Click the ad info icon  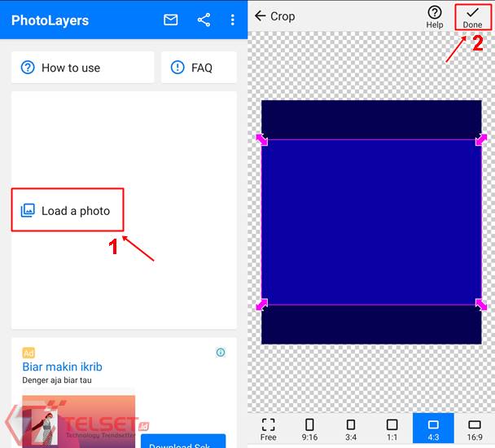point(221,353)
